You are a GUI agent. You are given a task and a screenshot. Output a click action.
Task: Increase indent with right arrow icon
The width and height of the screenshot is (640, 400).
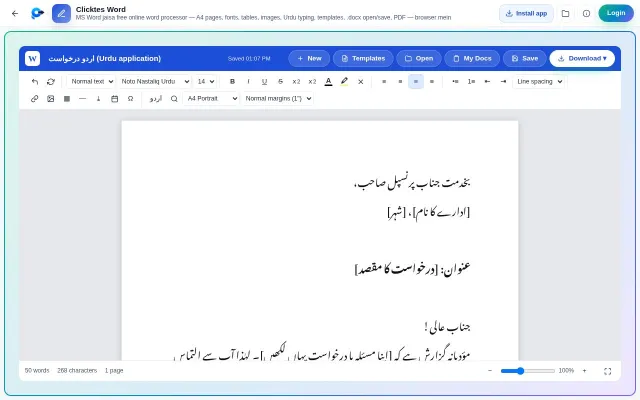point(503,82)
